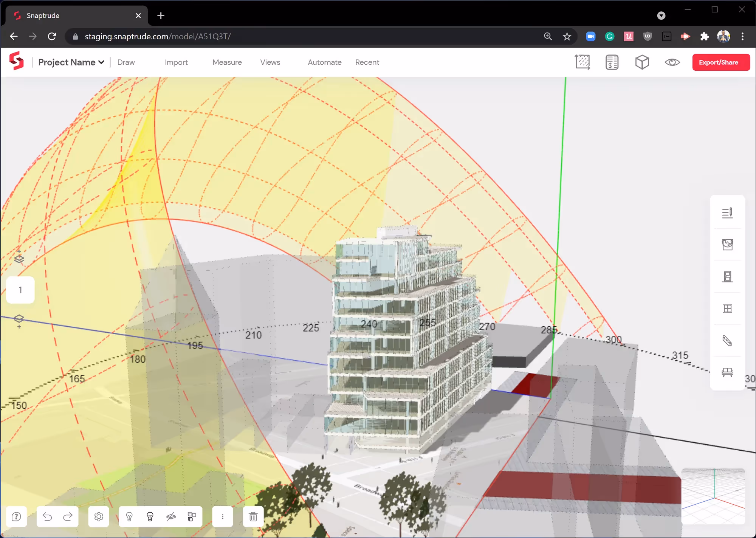Click the 270 degree sun path label
756x538 pixels.
pyautogui.click(x=487, y=326)
